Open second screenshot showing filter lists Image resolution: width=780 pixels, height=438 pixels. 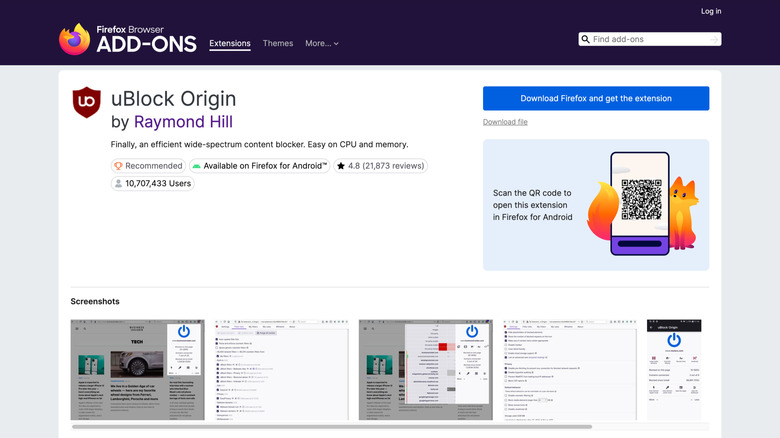pyautogui.click(x=282, y=370)
